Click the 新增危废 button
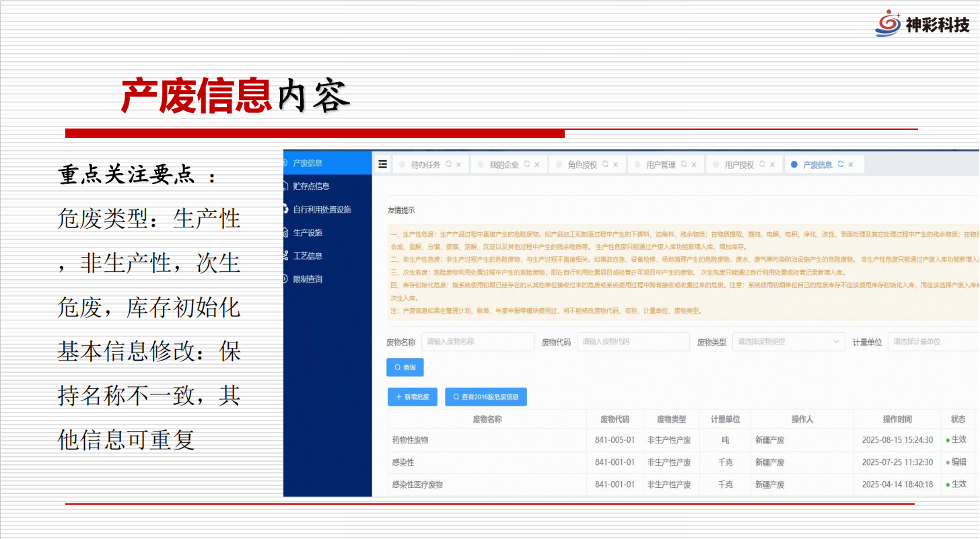Viewport: 980px width, 539px height. tap(412, 397)
